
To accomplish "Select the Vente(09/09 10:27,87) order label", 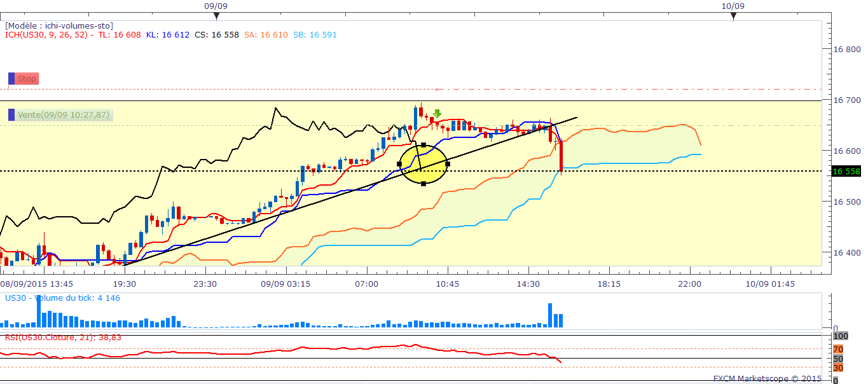I will tap(64, 115).
